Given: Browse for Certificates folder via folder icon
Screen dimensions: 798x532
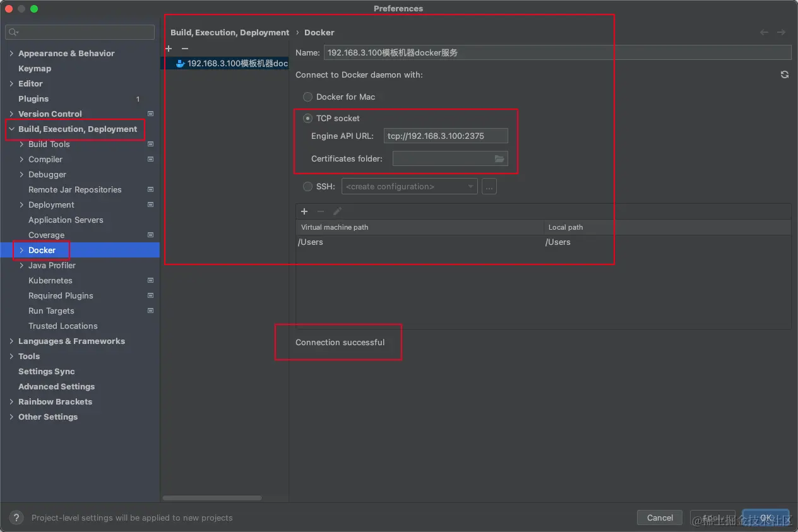Looking at the screenshot, I should pyautogui.click(x=499, y=159).
